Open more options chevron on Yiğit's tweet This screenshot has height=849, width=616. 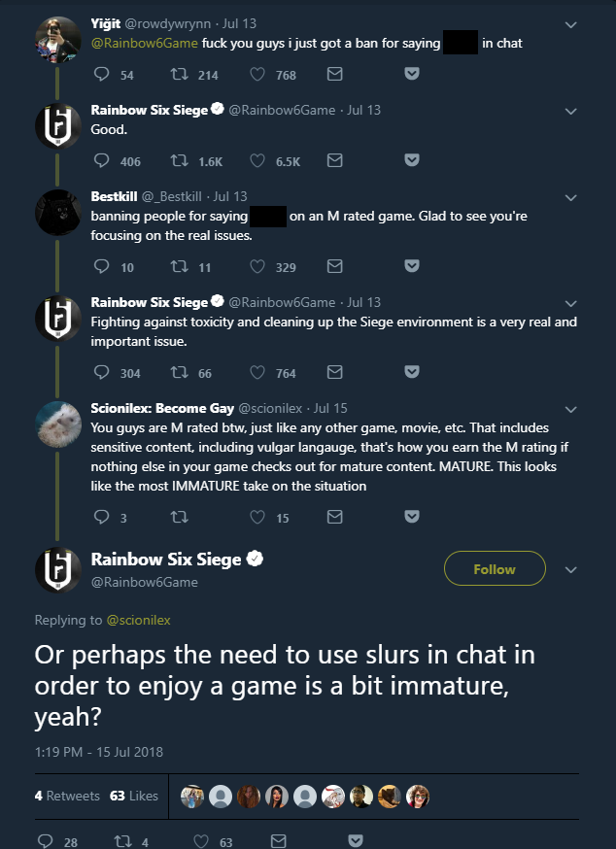coord(570,25)
